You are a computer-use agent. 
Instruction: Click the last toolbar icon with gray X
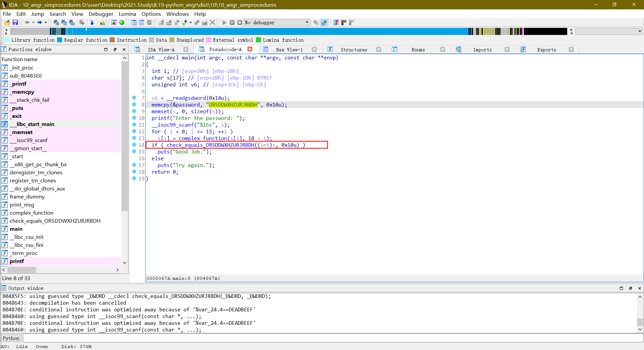coord(352,23)
